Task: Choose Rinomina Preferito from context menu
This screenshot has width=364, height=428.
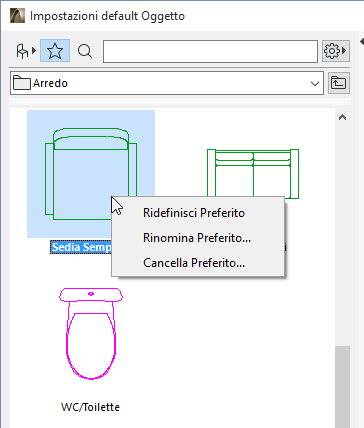Action: click(x=198, y=238)
